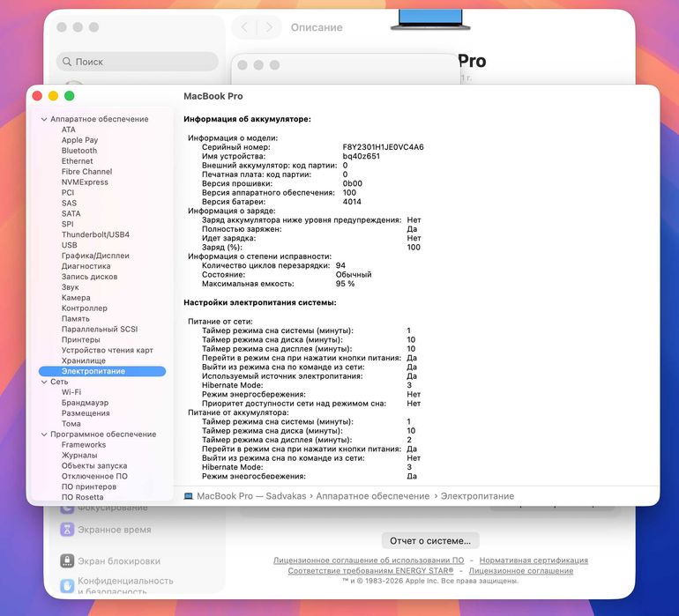The image size is (679, 616).
Task: Click the Обычный condition value
Action: click(x=354, y=274)
